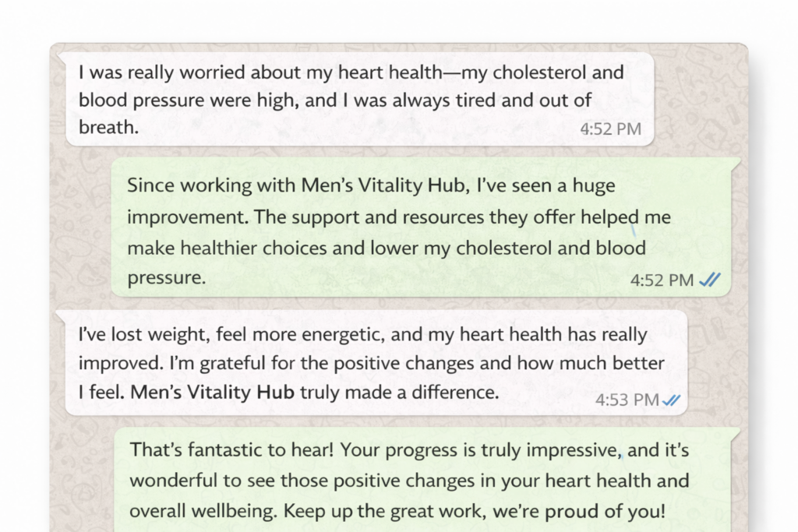Click the 4:52 PM timestamp in the green bubble
This screenshot has height=532, width=798.
[662, 280]
